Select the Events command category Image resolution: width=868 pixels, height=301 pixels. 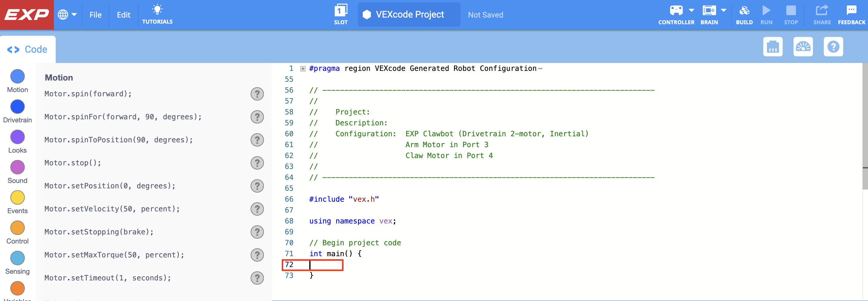pyautogui.click(x=17, y=198)
